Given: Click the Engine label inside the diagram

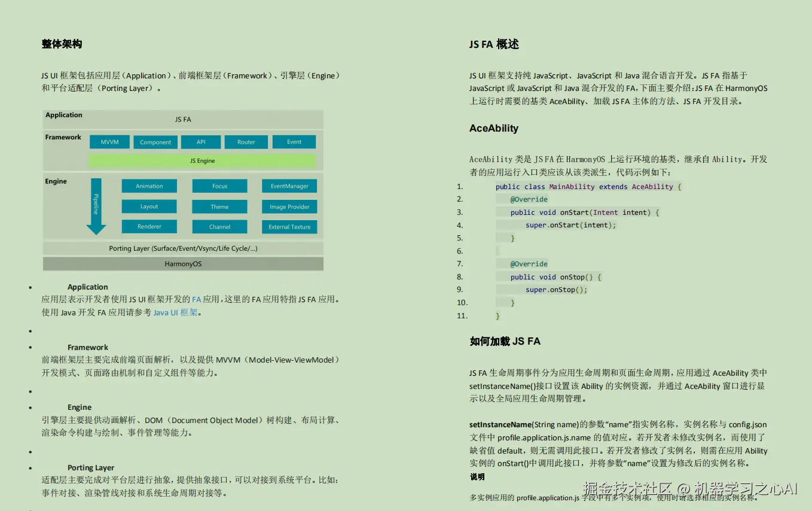Looking at the screenshot, I should pos(56,181).
